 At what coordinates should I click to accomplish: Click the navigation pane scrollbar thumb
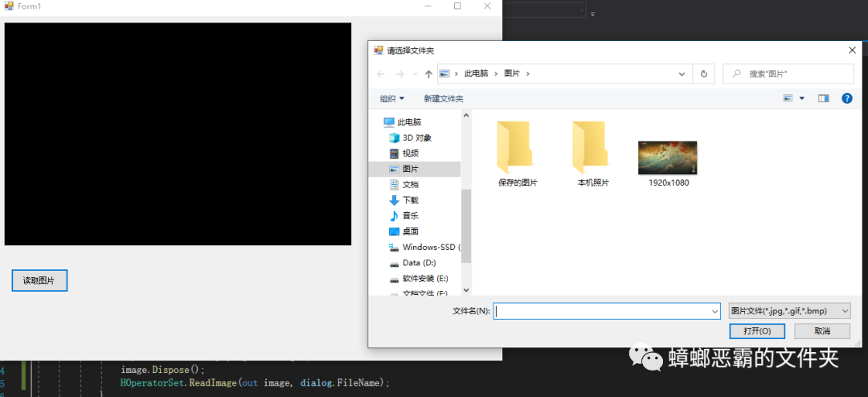pos(465,225)
